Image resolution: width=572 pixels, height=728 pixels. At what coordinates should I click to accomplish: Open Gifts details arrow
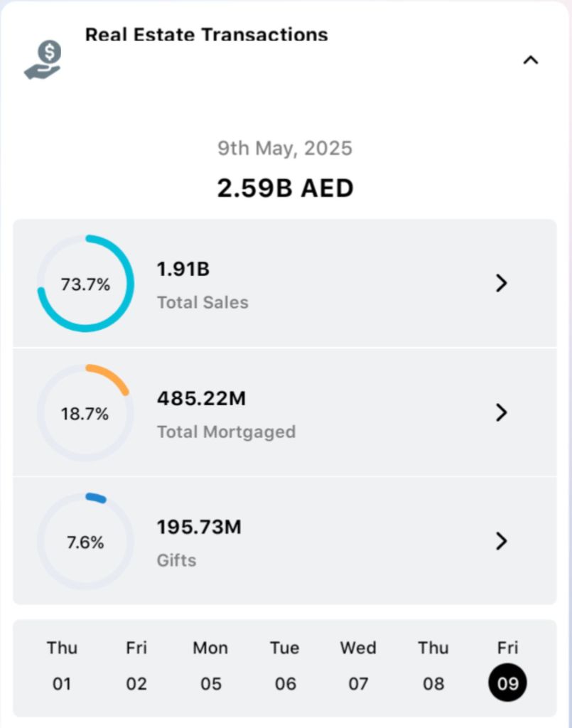(502, 541)
